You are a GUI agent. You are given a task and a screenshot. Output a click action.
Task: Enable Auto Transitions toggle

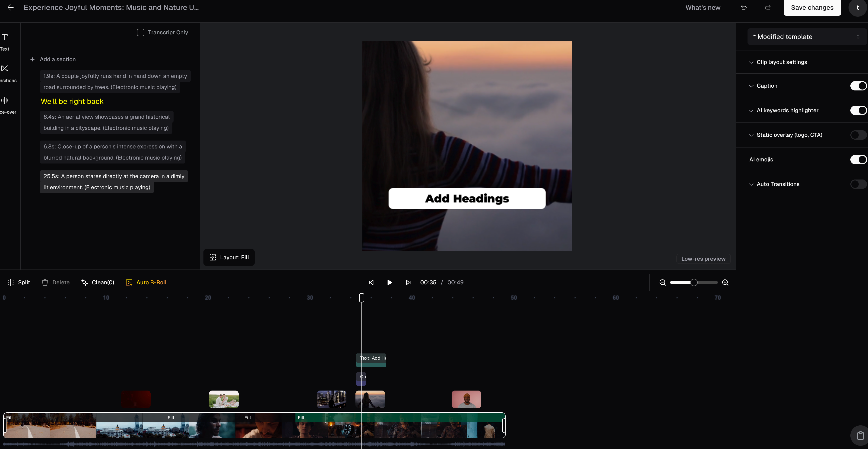[x=858, y=184]
